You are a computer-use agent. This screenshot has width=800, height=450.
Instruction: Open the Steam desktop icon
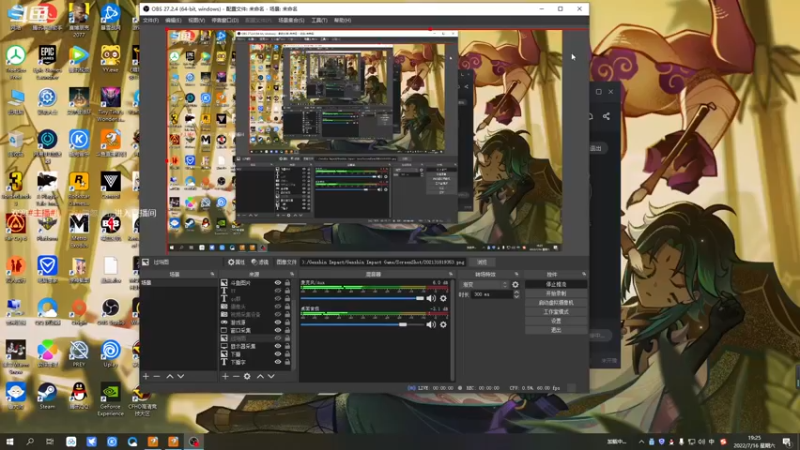pyautogui.click(x=47, y=396)
